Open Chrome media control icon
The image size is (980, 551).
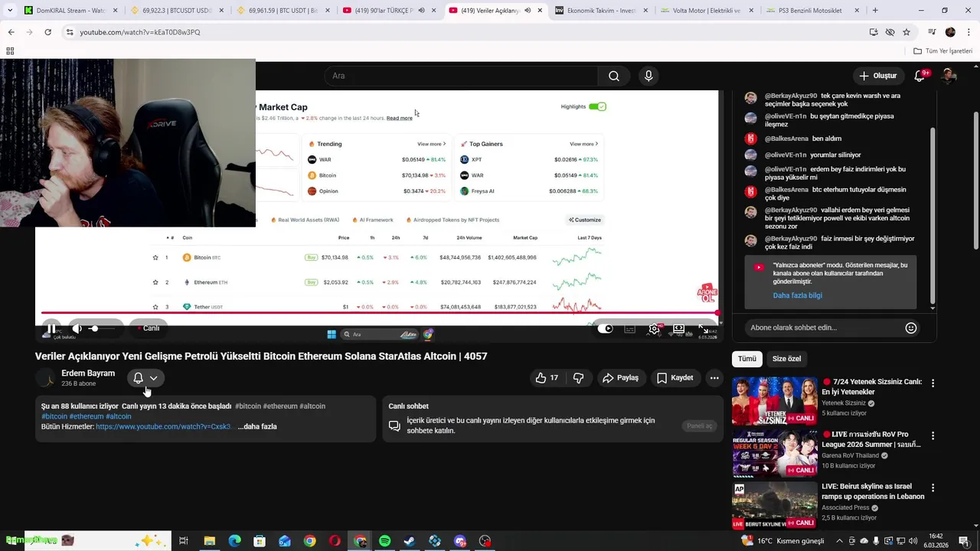[x=932, y=32]
